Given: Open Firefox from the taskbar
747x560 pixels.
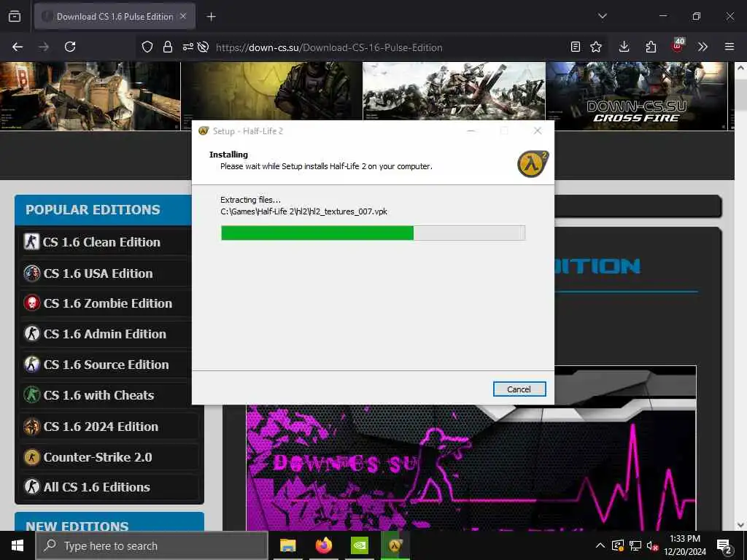Looking at the screenshot, I should [x=323, y=545].
